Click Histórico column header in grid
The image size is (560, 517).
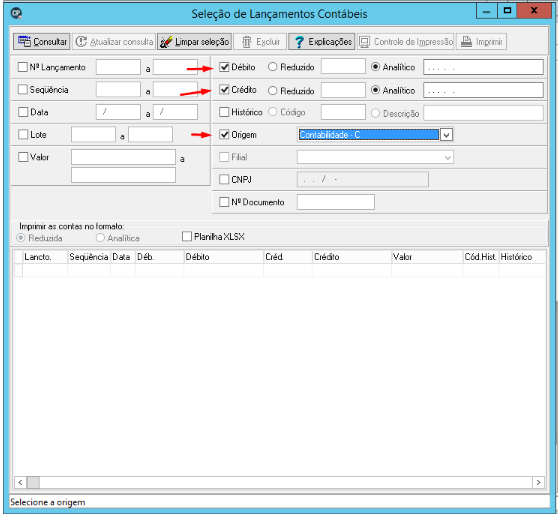522,257
